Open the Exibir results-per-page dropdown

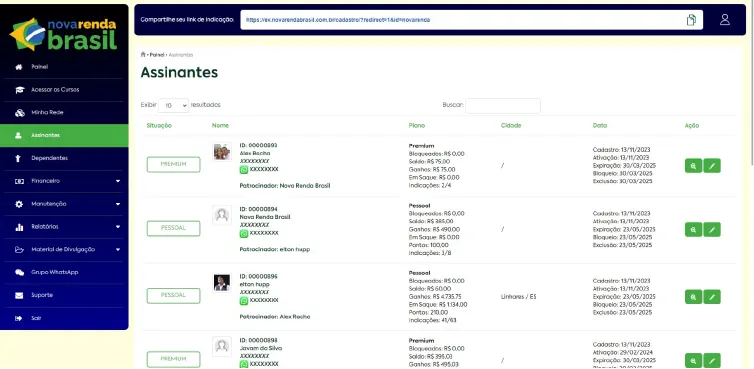click(174, 105)
